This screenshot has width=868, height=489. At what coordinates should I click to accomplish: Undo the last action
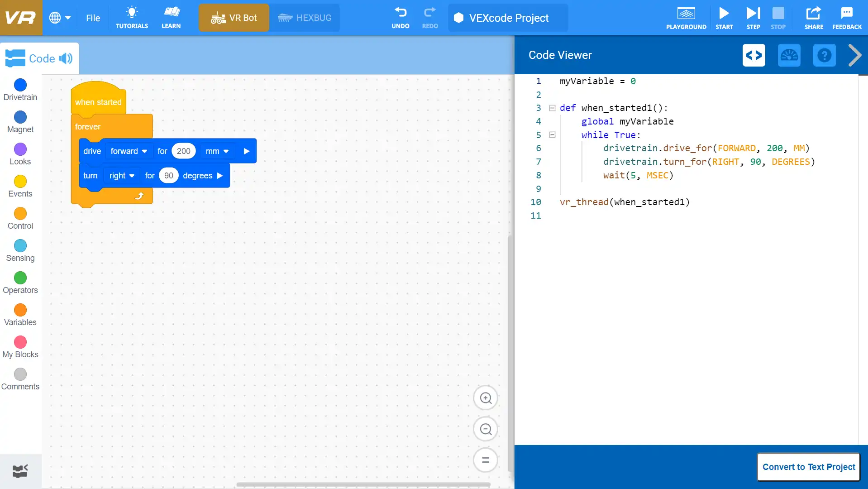[x=400, y=18]
